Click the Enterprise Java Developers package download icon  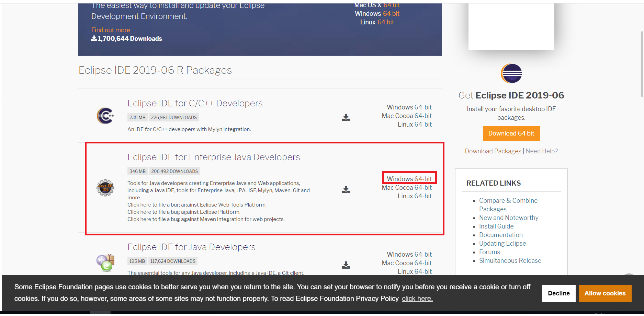click(346, 189)
